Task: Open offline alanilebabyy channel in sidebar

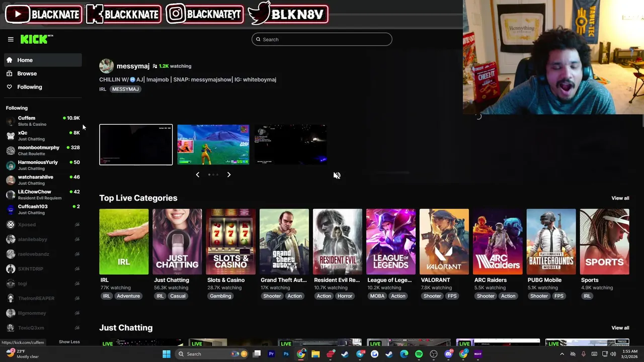Action: pyautogui.click(x=43, y=239)
